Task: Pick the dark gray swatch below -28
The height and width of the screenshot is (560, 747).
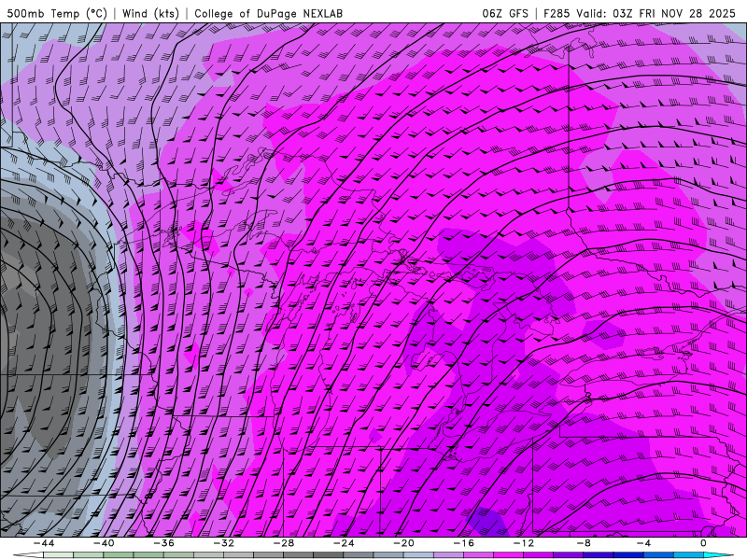Action: (x=298, y=555)
